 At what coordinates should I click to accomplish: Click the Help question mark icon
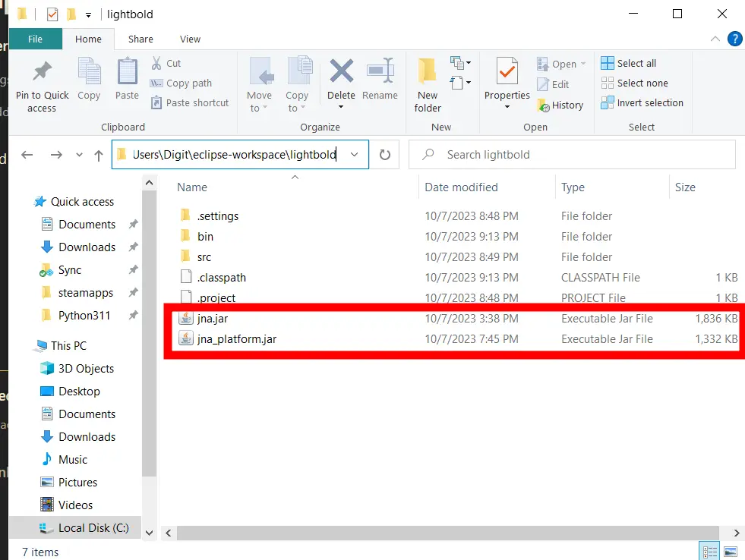coord(734,39)
